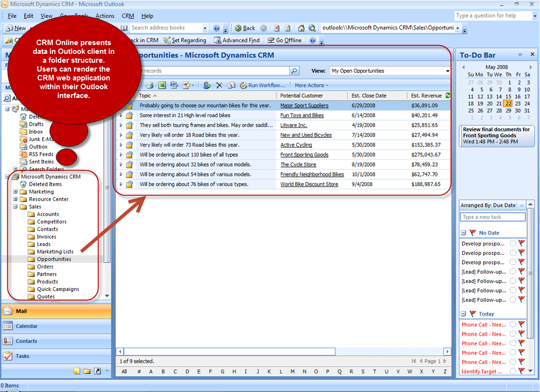Open the Edit menu

coord(28,16)
